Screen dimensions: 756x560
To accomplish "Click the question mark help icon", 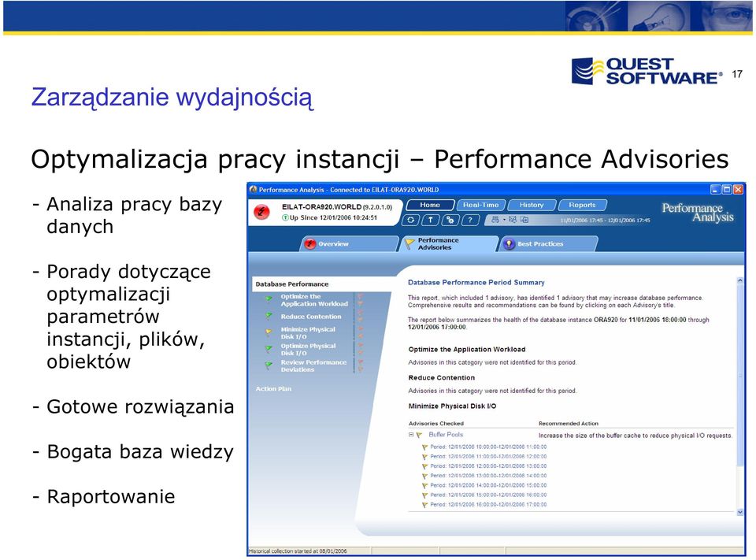I will tap(470, 220).
